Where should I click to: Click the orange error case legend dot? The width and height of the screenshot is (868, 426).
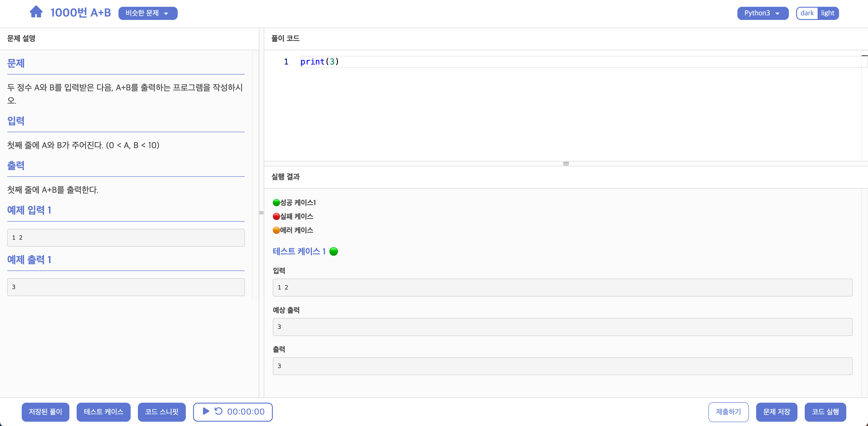276,230
